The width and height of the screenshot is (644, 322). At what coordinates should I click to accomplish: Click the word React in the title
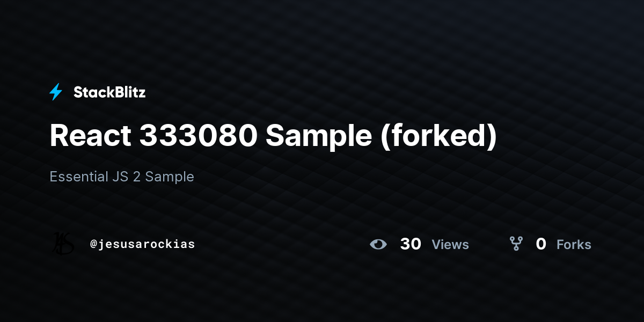[90, 136]
